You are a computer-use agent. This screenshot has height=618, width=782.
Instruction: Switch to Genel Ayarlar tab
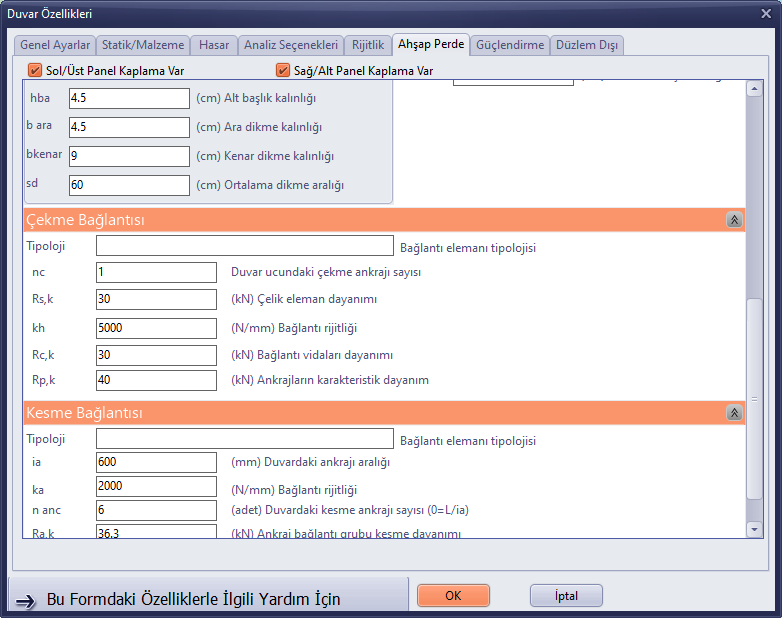click(x=55, y=45)
